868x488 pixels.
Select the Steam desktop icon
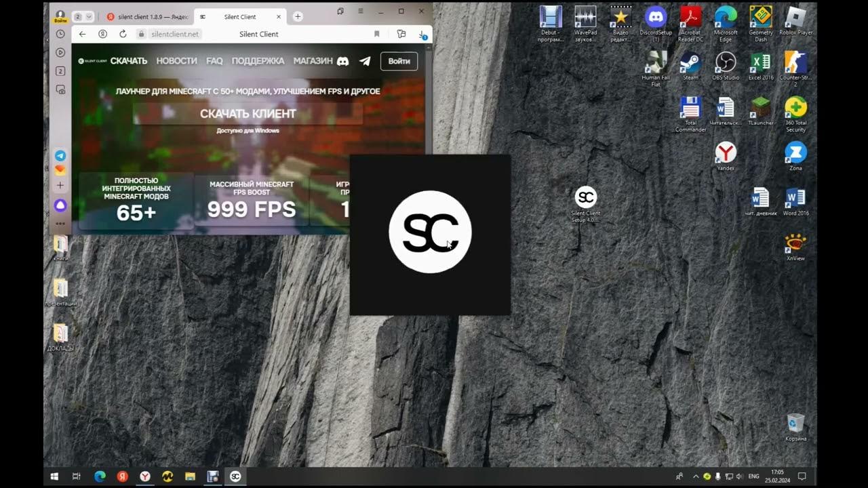[x=690, y=67]
